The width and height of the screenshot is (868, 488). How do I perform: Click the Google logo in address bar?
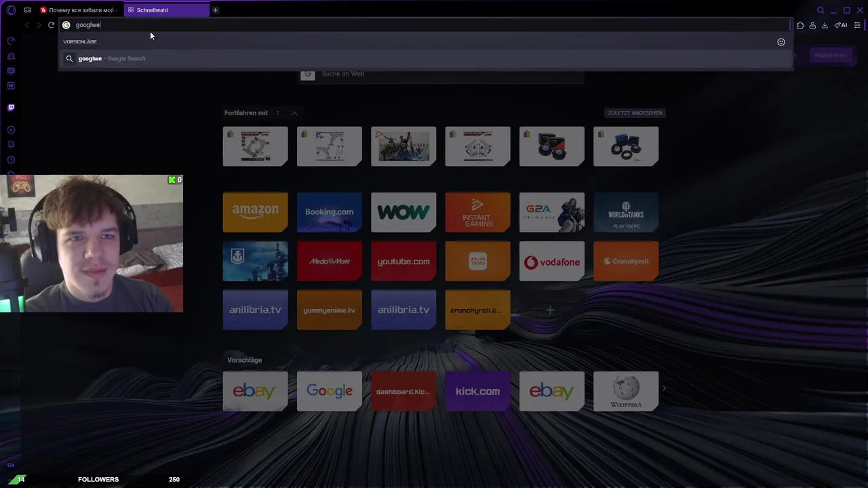tap(66, 25)
